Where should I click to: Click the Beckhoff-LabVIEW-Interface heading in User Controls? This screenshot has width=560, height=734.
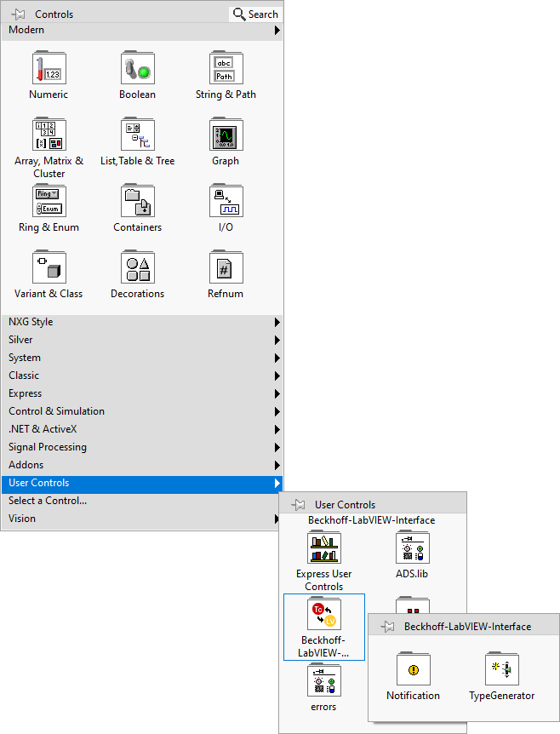371,520
